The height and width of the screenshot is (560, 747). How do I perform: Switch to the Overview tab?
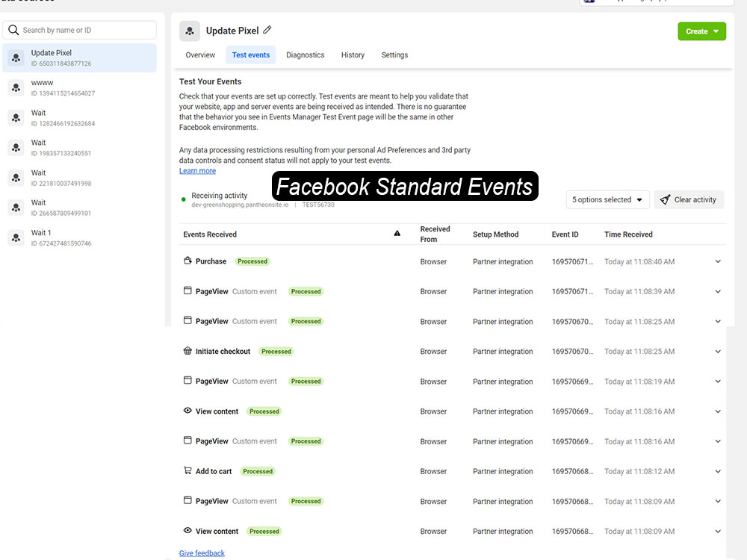[x=200, y=55]
